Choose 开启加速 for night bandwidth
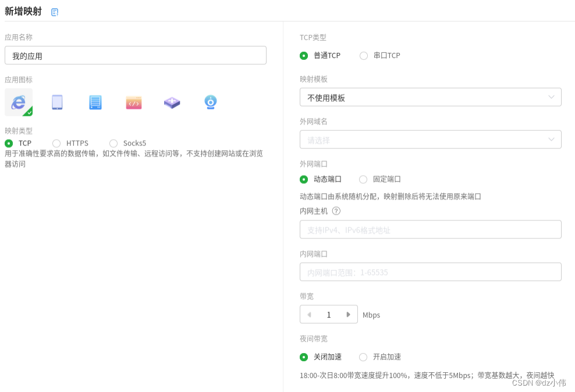575x392 pixels. tap(363, 357)
